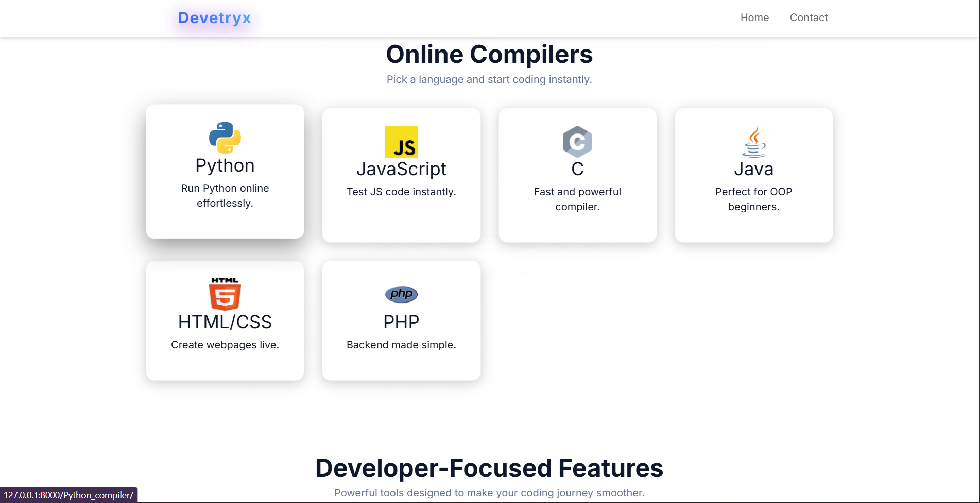The height and width of the screenshot is (503, 980).
Task: Select the JavaScript card title
Action: 401,169
